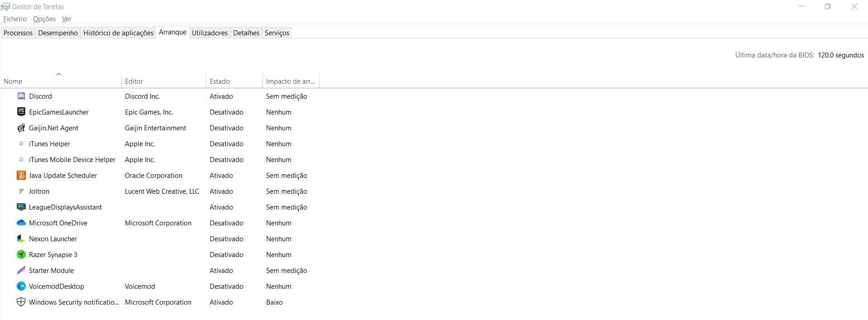Select the Arranque tab
This screenshot has width=868, height=320.
[172, 32]
